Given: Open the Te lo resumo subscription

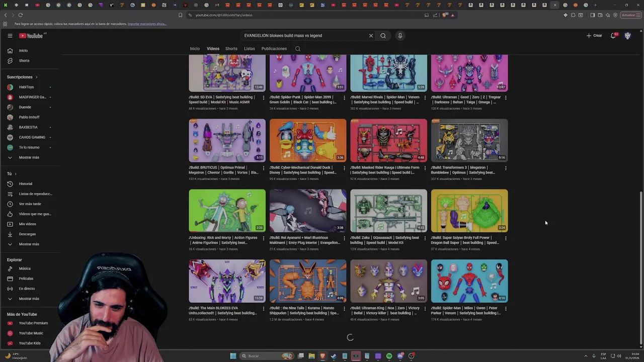Looking at the screenshot, I should [x=30, y=147].
